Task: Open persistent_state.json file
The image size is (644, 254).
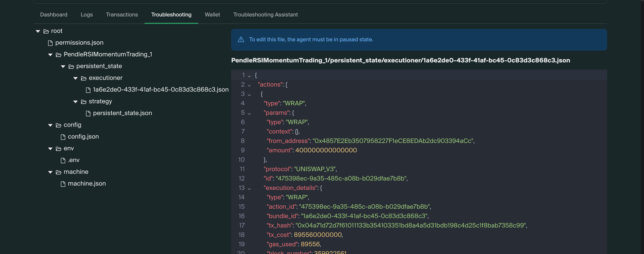Action: (x=122, y=113)
